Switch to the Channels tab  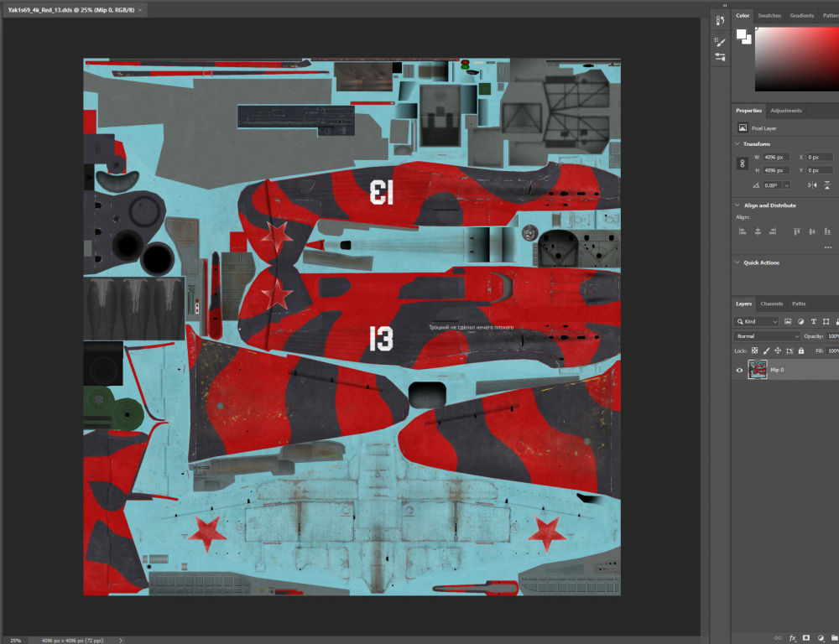point(770,304)
